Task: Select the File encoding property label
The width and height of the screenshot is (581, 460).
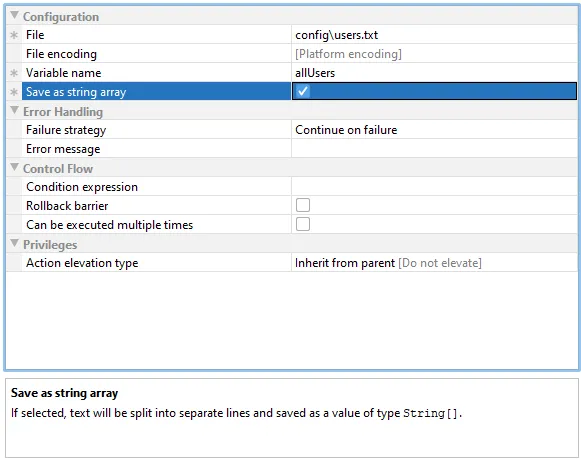Action: click(62, 54)
